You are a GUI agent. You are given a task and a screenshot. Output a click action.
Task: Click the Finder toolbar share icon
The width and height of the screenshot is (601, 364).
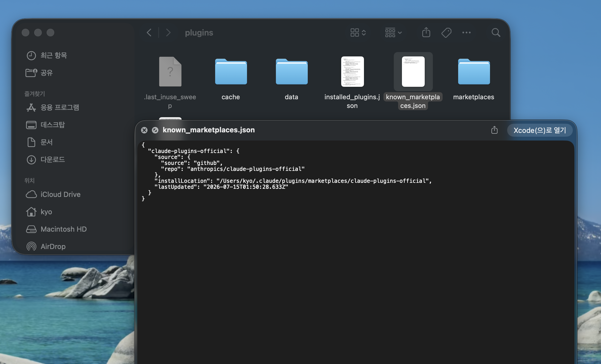[426, 32]
